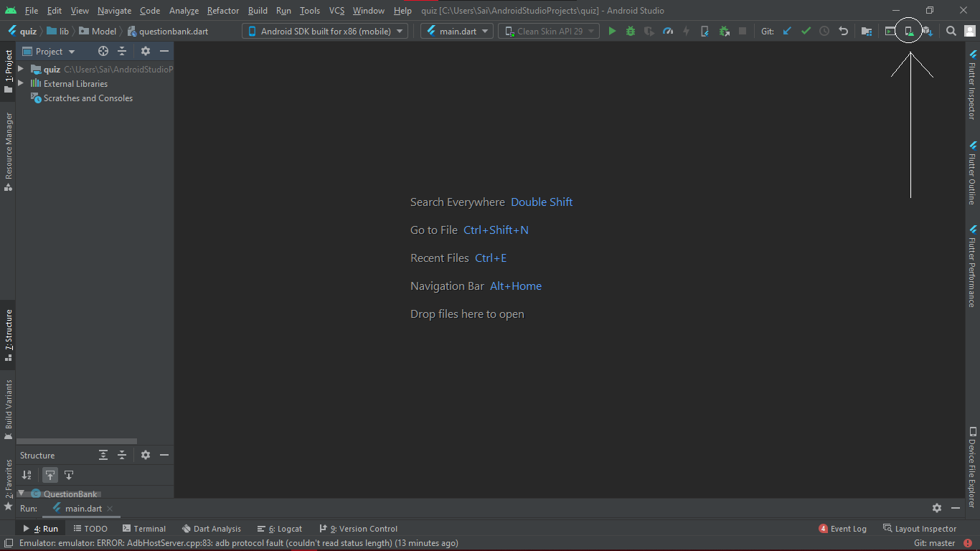Open the TODO tool tab
This screenshot has height=551, width=980.
point(90,529)
